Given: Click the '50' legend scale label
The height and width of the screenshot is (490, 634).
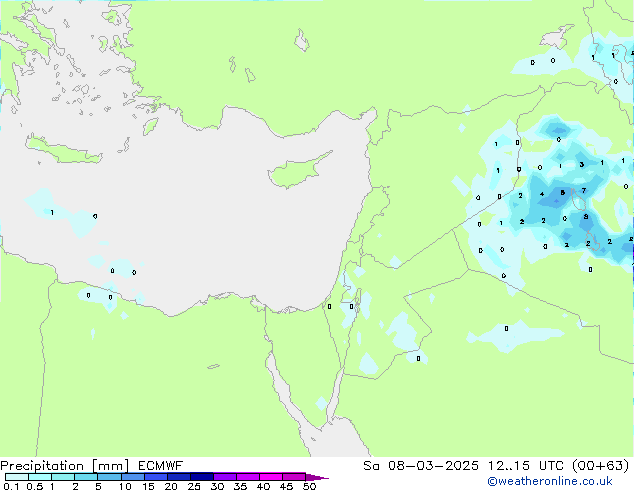Looking at the screenshot, I should click(309, 486).
